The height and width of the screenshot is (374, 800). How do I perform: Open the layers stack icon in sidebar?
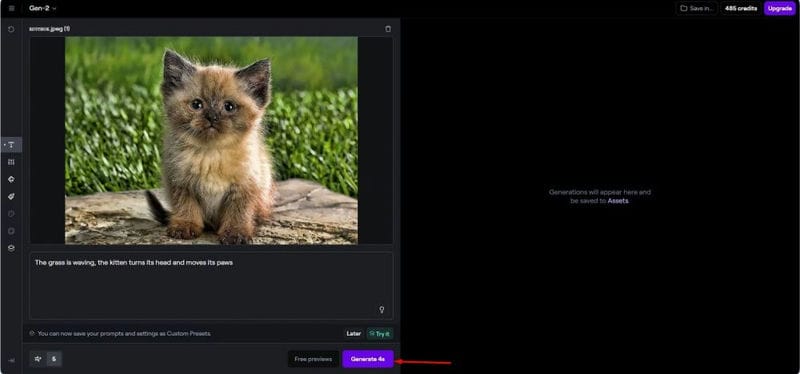(11, 248)
